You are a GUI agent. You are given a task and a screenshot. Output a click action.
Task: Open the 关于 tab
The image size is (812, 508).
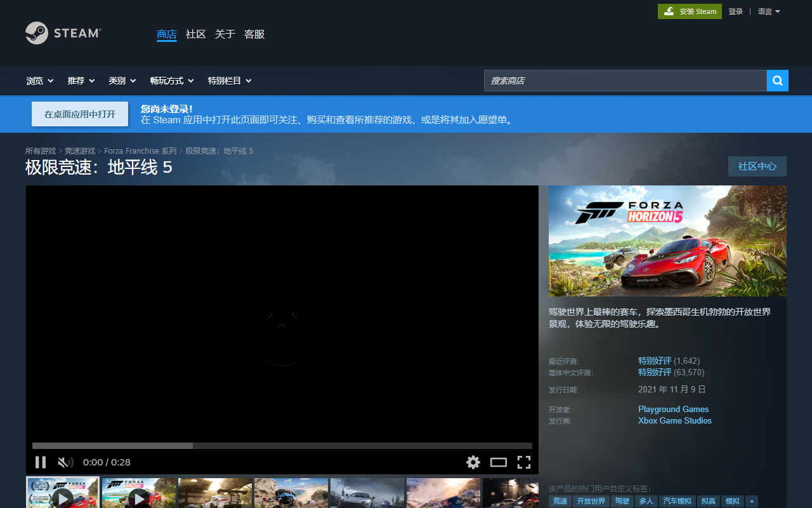pyautogui.click(x=225, y=34)
